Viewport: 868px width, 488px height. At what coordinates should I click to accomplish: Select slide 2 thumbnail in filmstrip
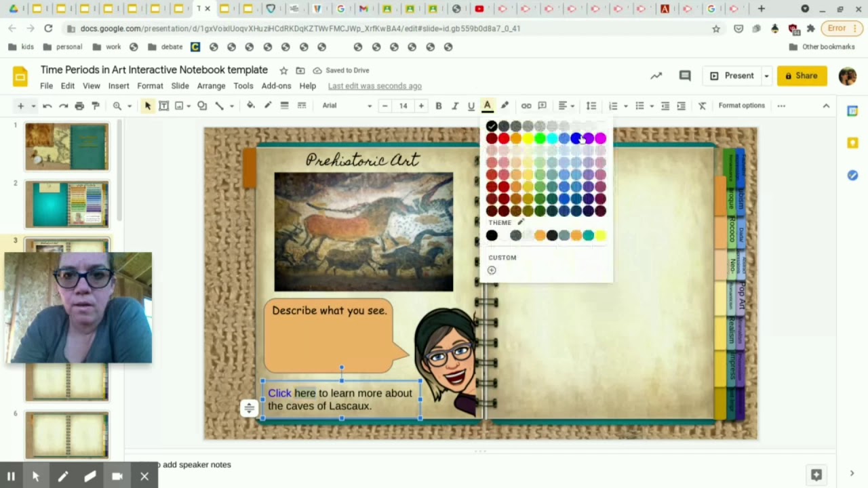66,204
